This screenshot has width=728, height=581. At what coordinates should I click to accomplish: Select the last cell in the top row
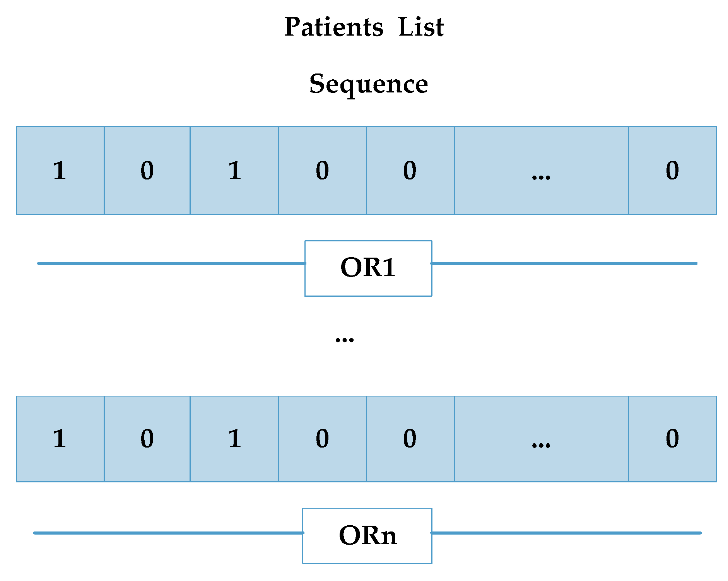[x=672, y=171]
